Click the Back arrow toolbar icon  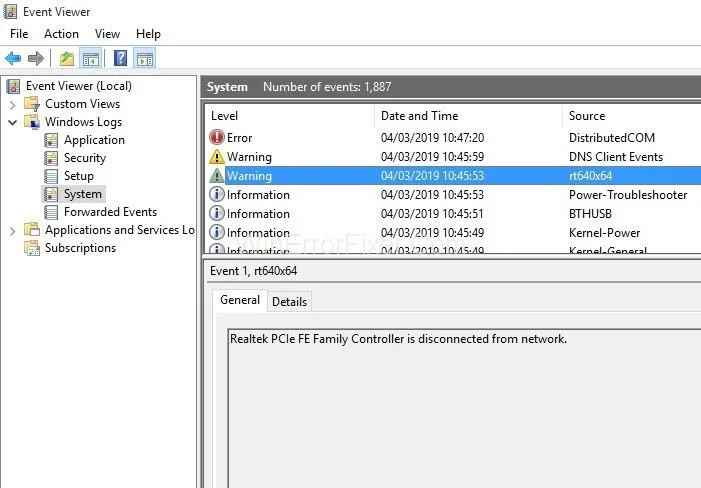click(x=13, y=59)
